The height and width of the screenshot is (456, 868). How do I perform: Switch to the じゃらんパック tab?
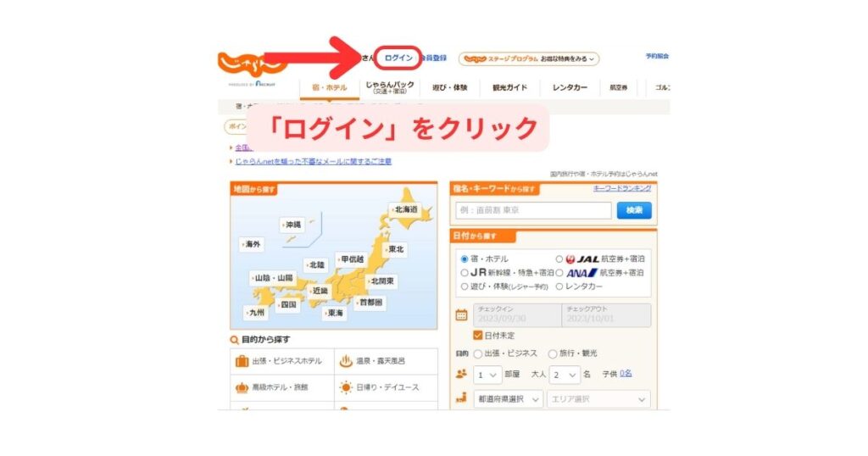[x=390, y=87]
